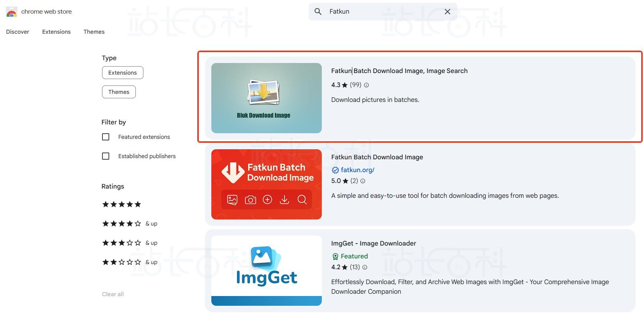Click the Featured badge icon for ImgGet

335,256
